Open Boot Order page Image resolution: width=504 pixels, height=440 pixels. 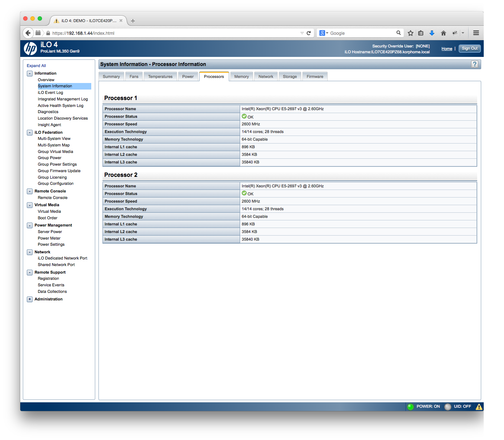[x=47, y=218]
